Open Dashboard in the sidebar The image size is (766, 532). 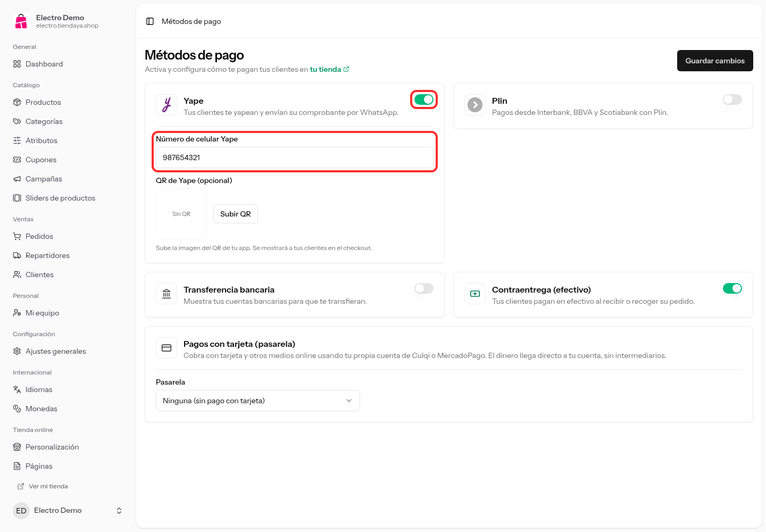[68, 64]
